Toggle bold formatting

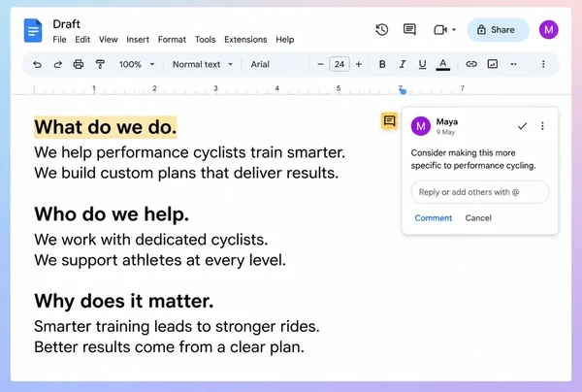pos(382,64)
